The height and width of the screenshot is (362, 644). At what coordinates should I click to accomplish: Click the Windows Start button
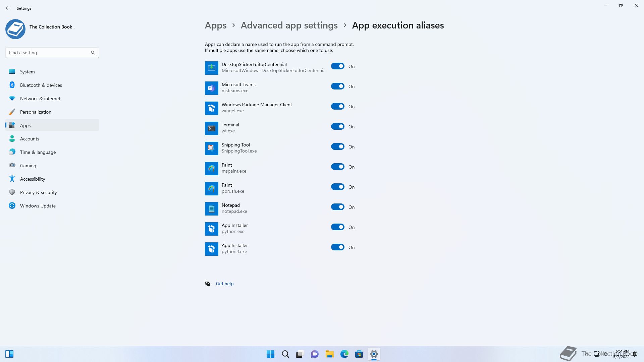click(x=270, y=354)
